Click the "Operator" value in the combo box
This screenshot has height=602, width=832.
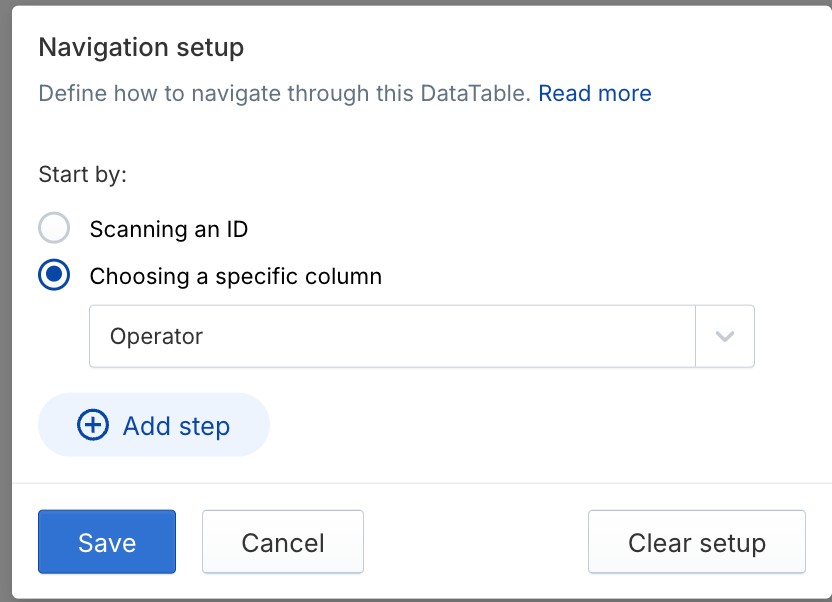click(157, 337)
